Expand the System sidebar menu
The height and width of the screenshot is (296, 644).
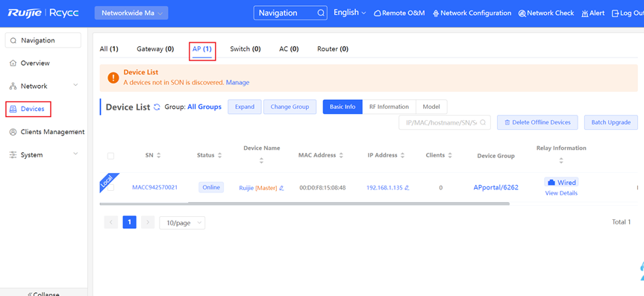coord(43,155)
